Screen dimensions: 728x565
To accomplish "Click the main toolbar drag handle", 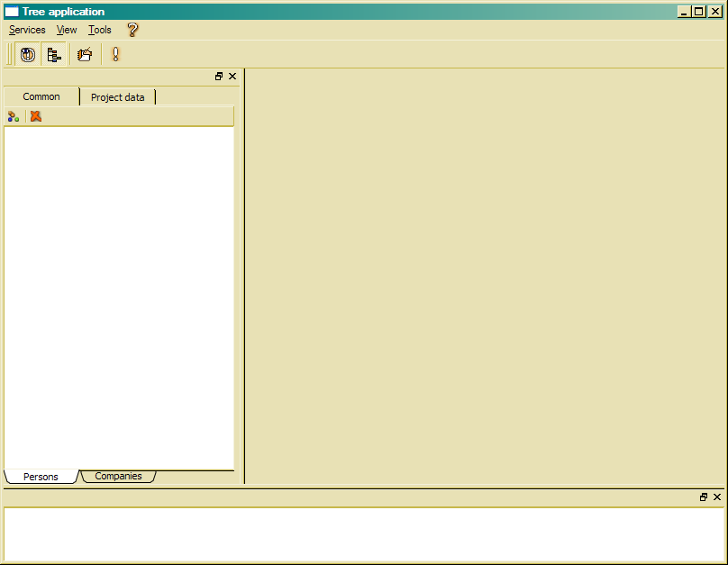I will (10, 55).
